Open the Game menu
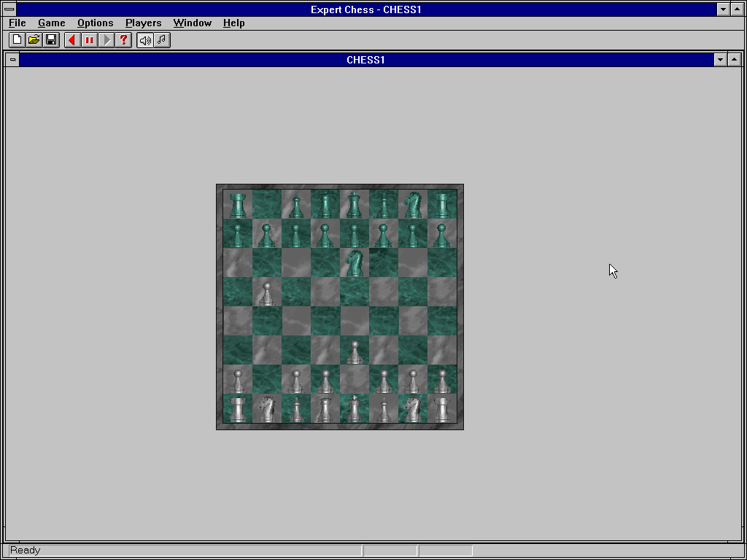 coord(51,23)
